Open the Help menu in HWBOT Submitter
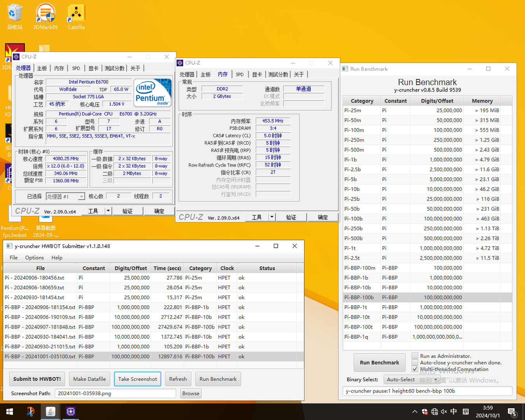 click(57, 258)
